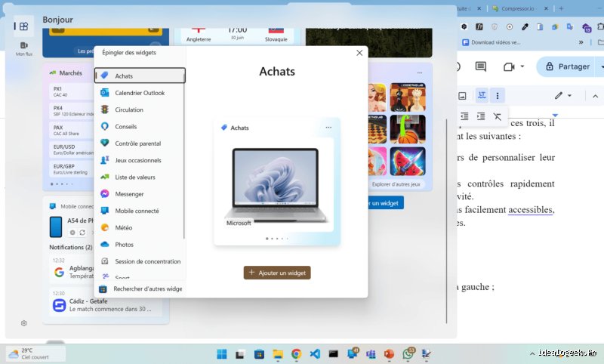Image resolution: width=604 pixels, height=364 pixels.
Task: Open Mon flux in widgets sidebar
Action: 24,48
